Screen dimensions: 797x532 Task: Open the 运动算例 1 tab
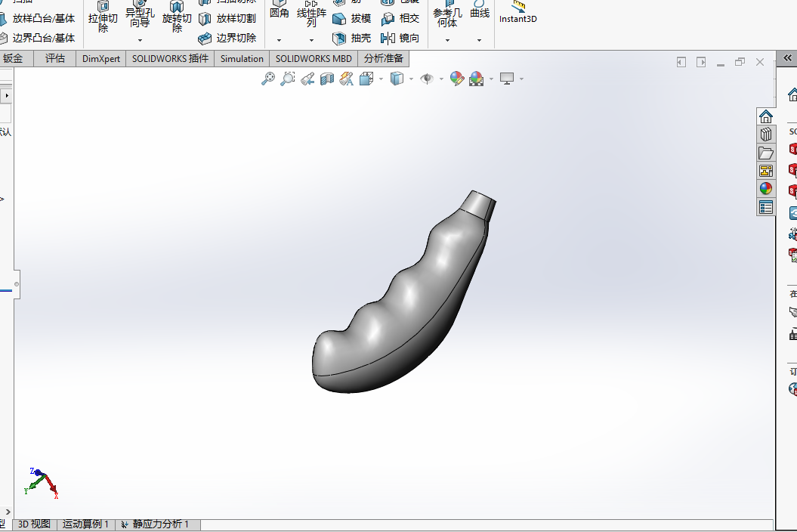tap(86, 524)
